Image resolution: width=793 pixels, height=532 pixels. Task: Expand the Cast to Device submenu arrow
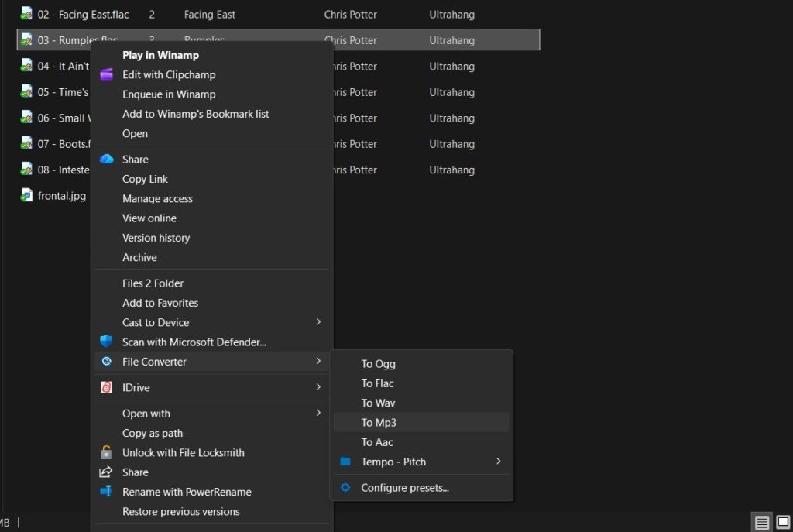318,322
